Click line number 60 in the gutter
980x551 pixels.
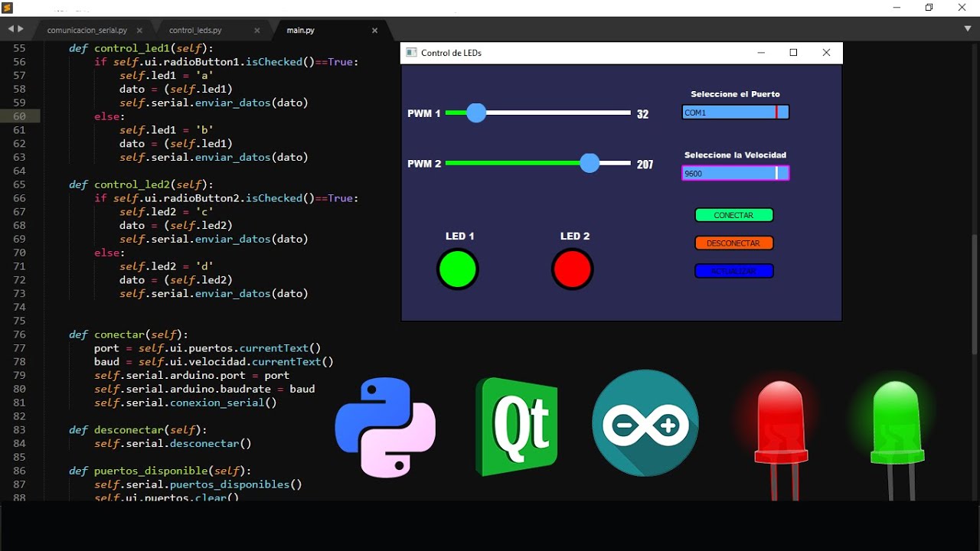(x=20, y=116)
